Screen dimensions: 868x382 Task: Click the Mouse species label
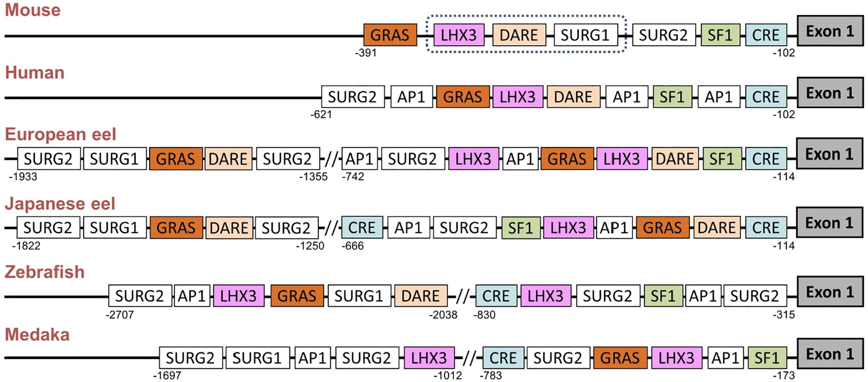(x=33, y=10)
